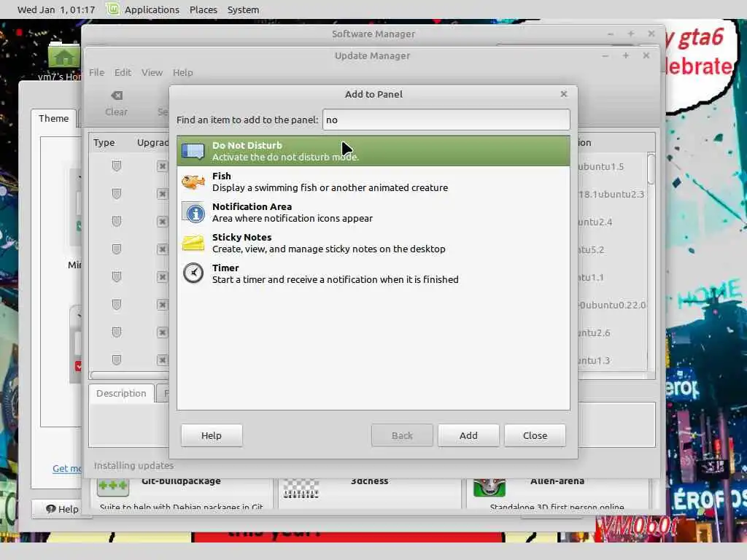Click shield icon in 0ubuntu0.22.0 update row
Screen dimensions: 747x560
[116, 304]
